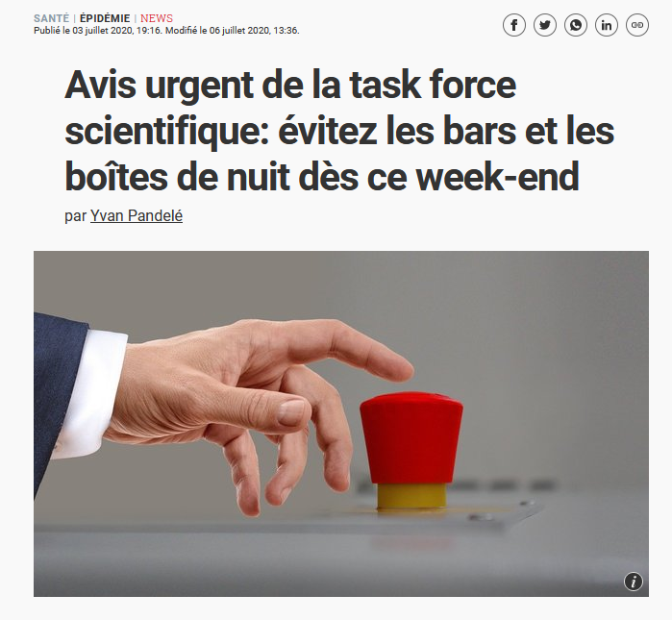The image size is (672, 620).
Task: Go to the NEWS section
Action: [x=157, y=18]
